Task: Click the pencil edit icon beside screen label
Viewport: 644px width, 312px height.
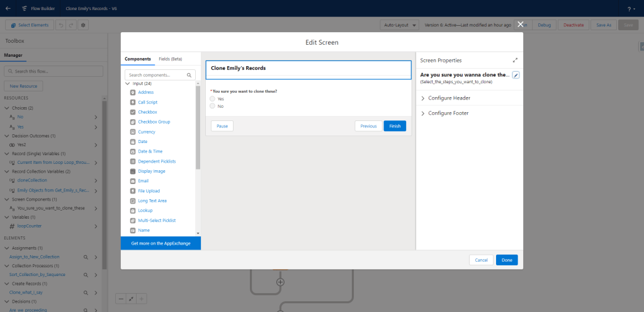Action: click(516, 75)
